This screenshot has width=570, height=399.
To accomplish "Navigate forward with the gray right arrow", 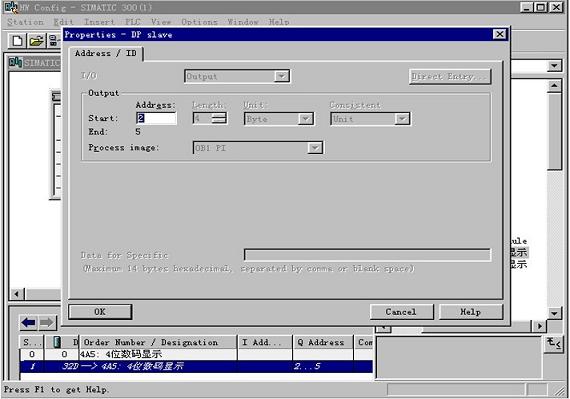I will [x=47, y=323].
